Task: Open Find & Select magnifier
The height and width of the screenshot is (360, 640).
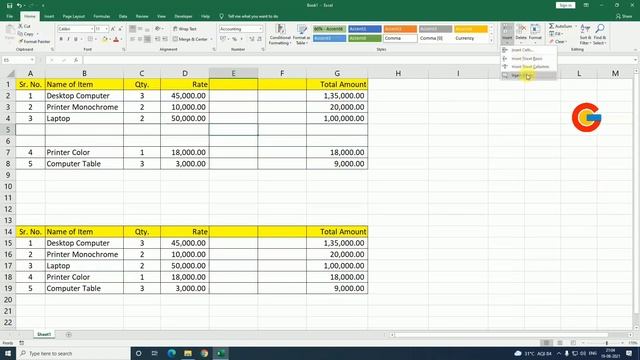Action: click(600, 35)
